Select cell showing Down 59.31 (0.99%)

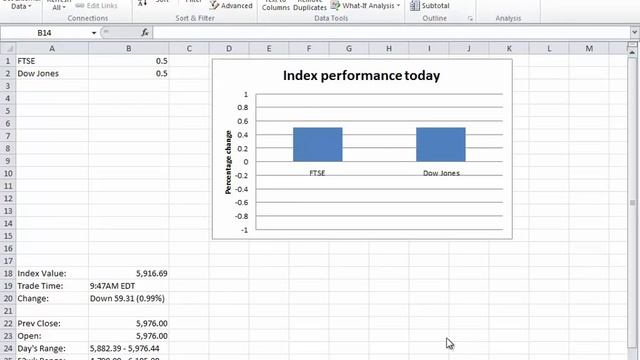tap(129, 298)
